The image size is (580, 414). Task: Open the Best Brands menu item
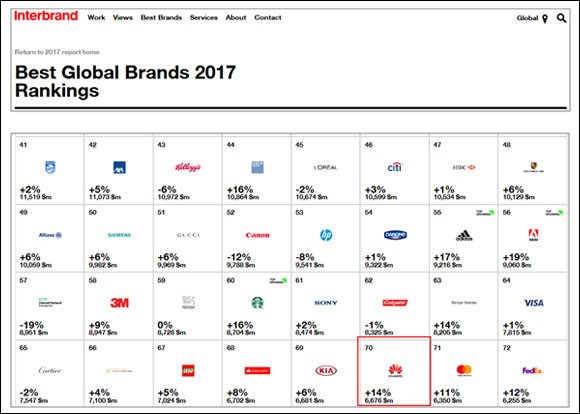161,17
